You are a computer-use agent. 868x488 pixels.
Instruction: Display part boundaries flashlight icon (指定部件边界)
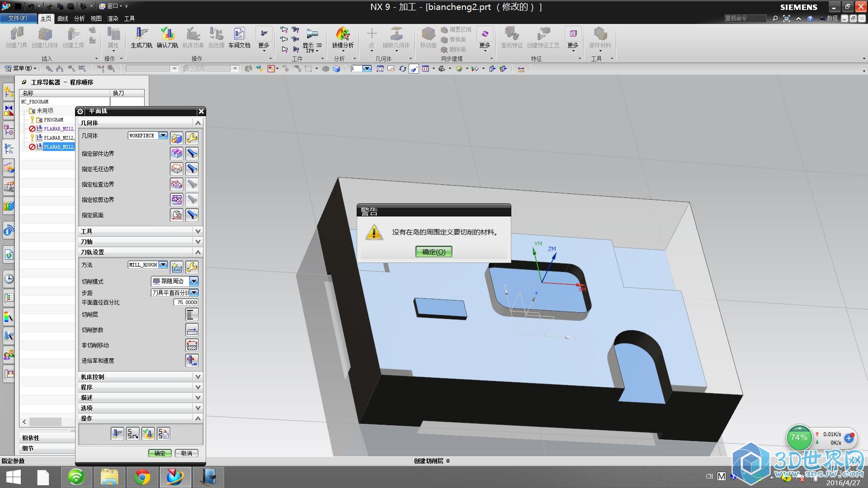(192, 154)
